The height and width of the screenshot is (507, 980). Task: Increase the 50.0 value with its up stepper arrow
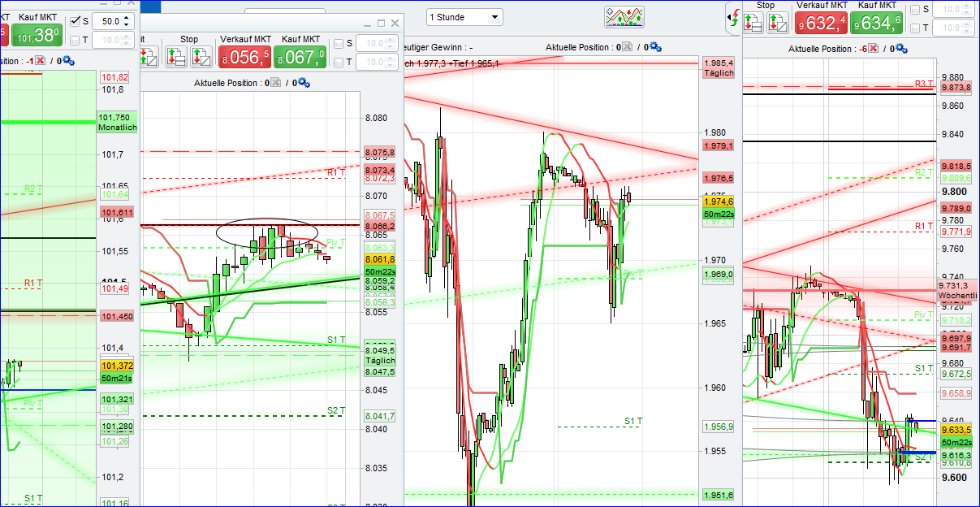126,18
